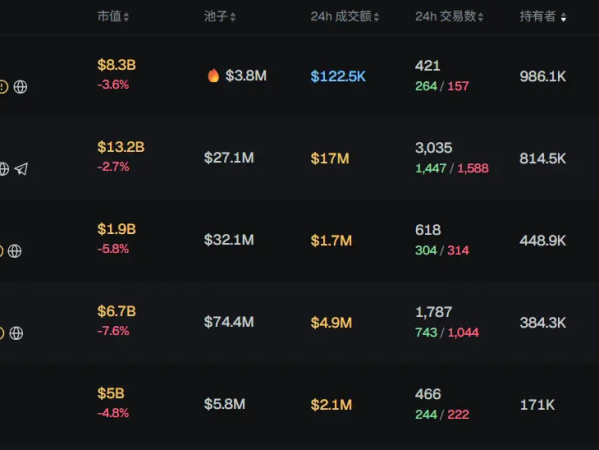
Task: Select market cap value $13.2B
Action: pos(121,147)
